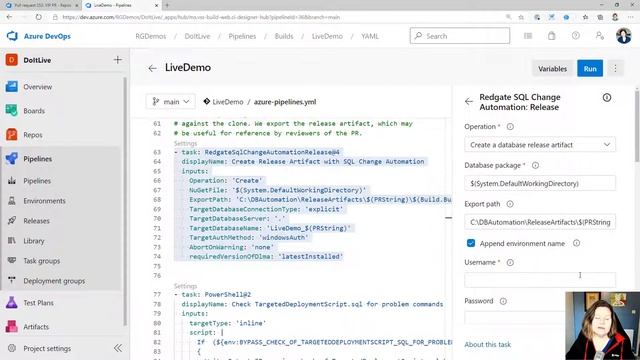Click code line 71 TargetDatabaseName
The image size is (640, 360).
point(269,228)
